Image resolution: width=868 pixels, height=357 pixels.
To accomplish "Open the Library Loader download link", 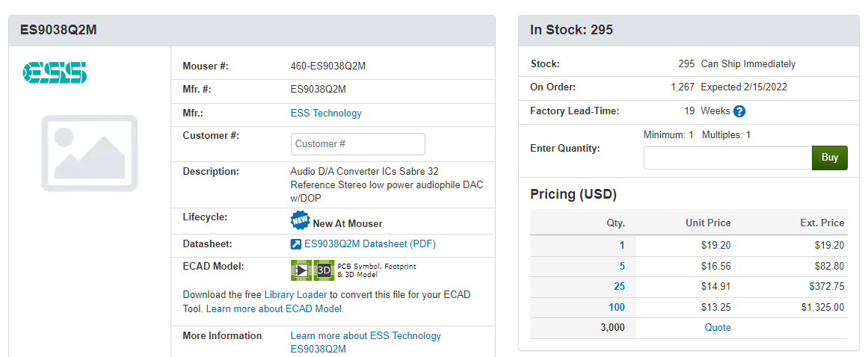I will tap(295, 294).
